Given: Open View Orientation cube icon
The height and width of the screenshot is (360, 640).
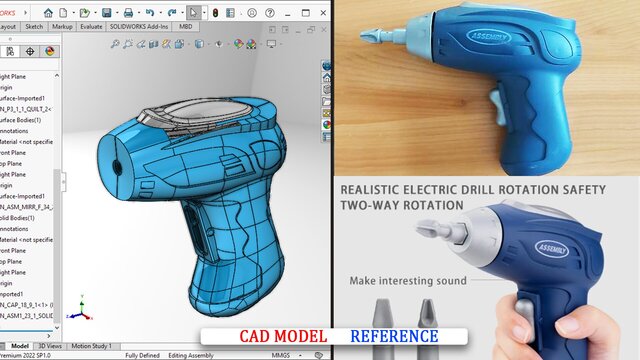Looking at the screenshot, I should [179, 44].
